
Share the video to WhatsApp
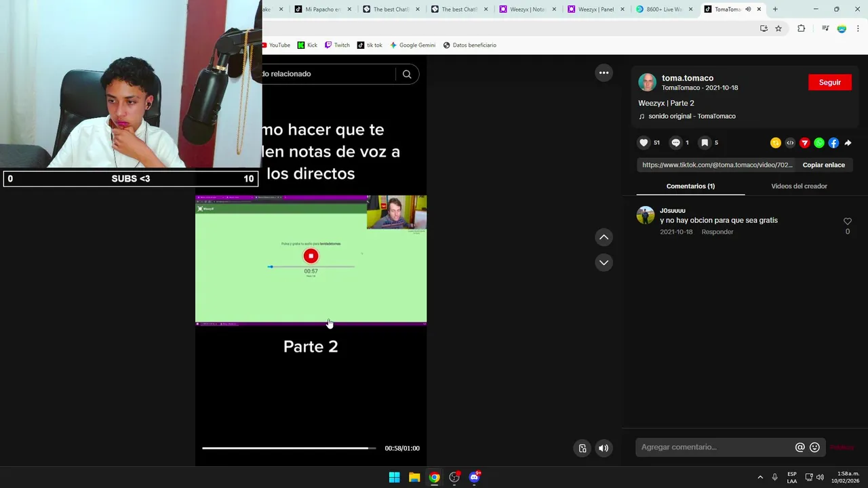(819, 143)
